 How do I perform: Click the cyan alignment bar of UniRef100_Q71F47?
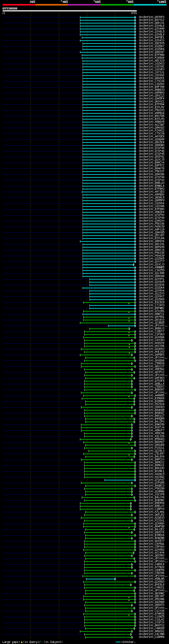pos(120,480)
